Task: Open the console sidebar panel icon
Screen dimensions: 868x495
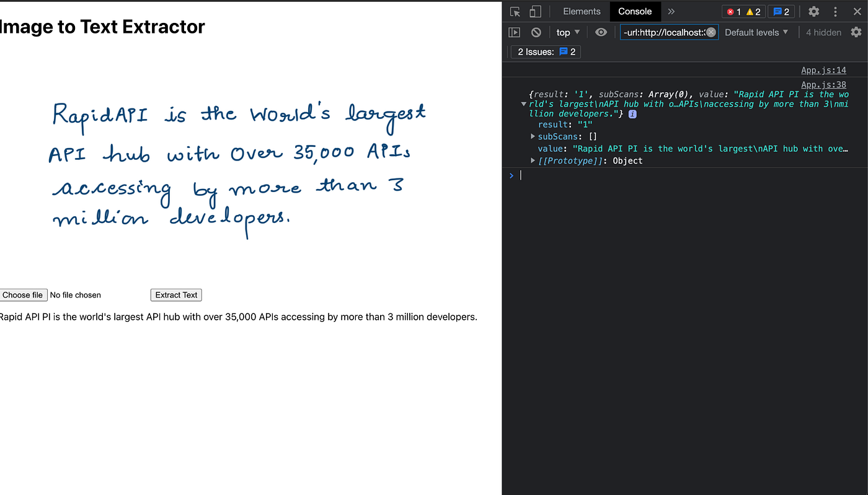Action: click(514, 32)
